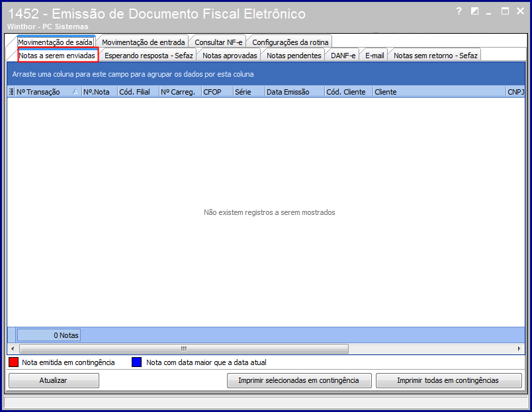Sort by Nº Transação column header
This screenshot has width=532, height=412.
[x=48, y=92]
